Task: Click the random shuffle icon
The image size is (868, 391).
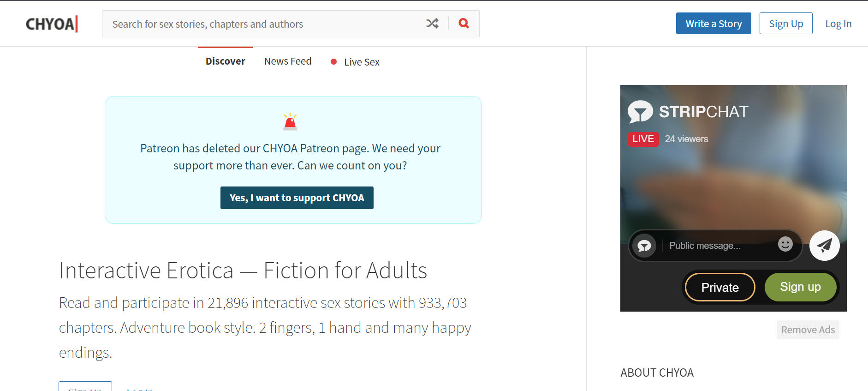Action: [x=432, y=24]
